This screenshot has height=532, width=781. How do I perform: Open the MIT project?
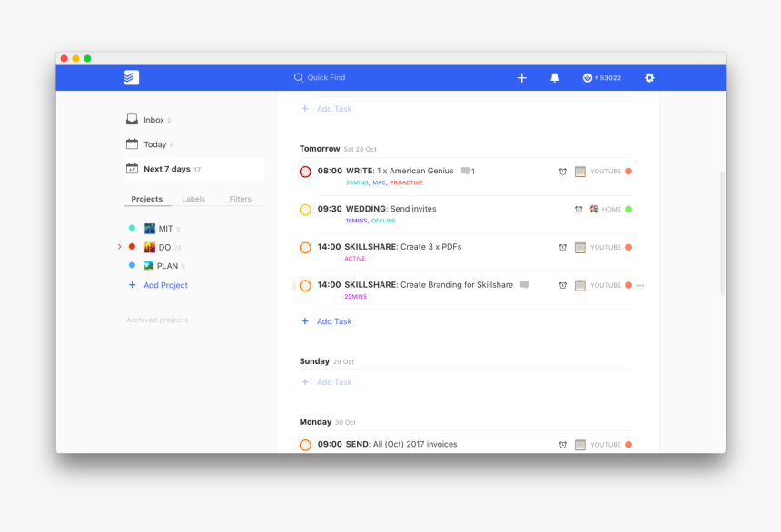click(164, 229)
